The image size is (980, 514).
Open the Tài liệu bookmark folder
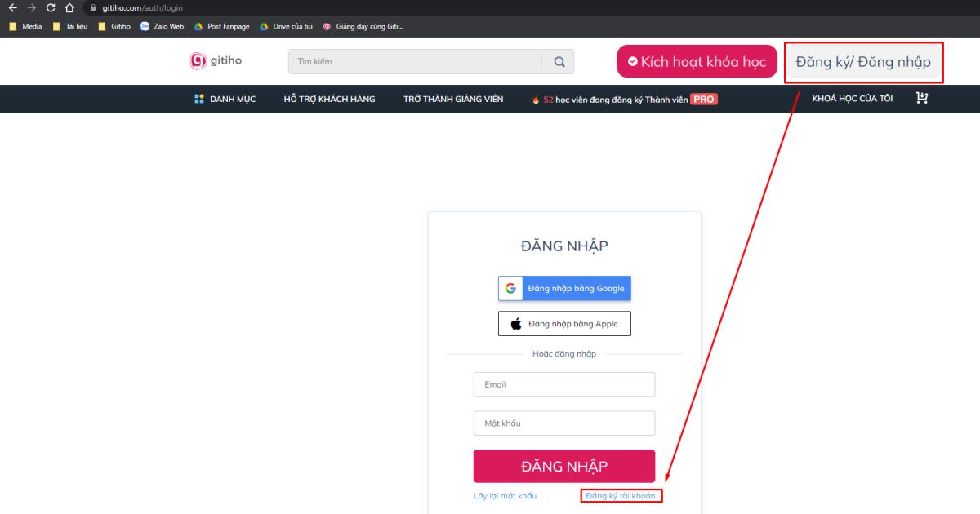pos(70,26)
